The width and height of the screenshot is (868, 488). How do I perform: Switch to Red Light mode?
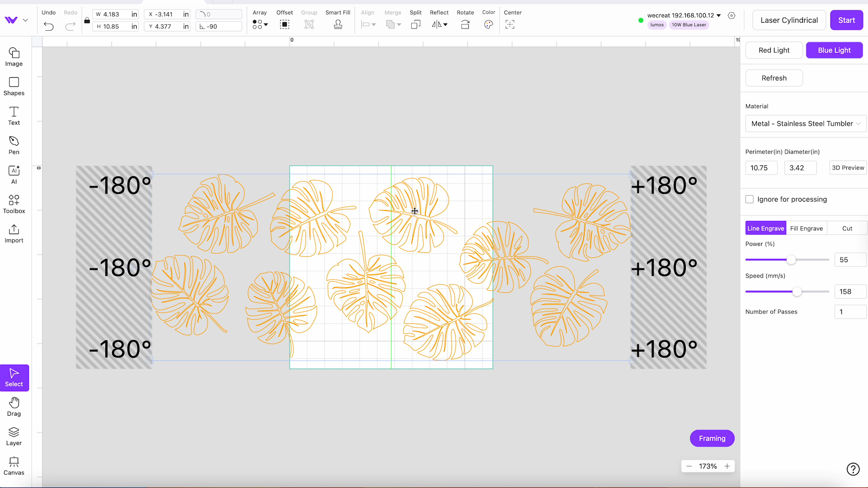pyautogui.click(x=774, y=50)
